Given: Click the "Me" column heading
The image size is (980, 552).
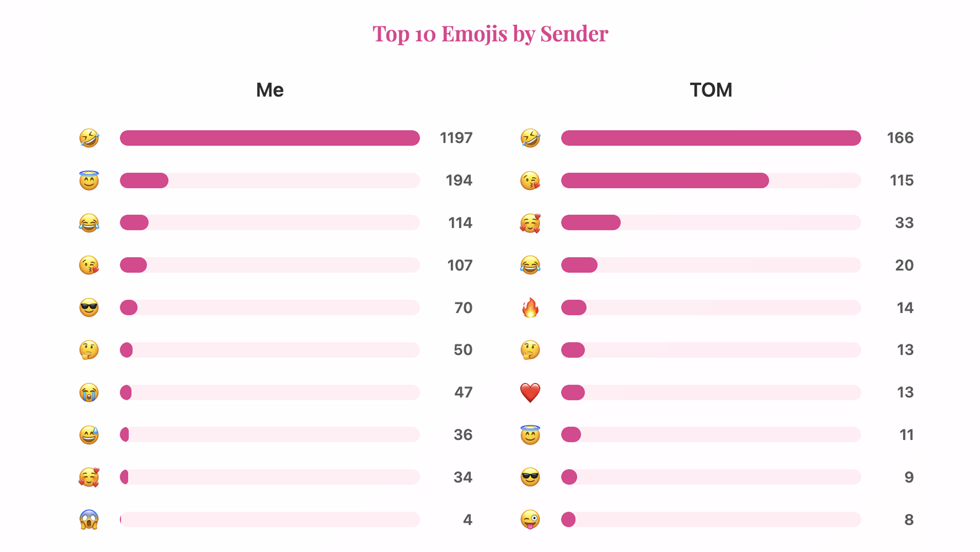Looking at the screenshot, I should pos(270,90).
